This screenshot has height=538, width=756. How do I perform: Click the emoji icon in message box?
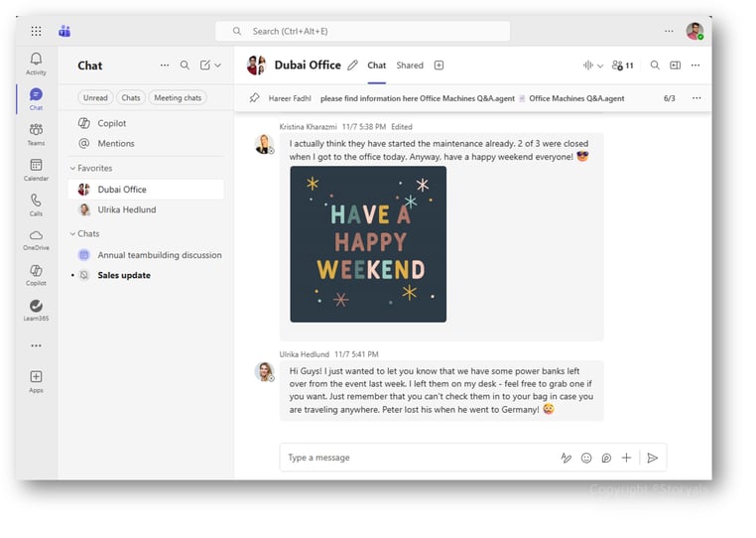tap(586, 458)
